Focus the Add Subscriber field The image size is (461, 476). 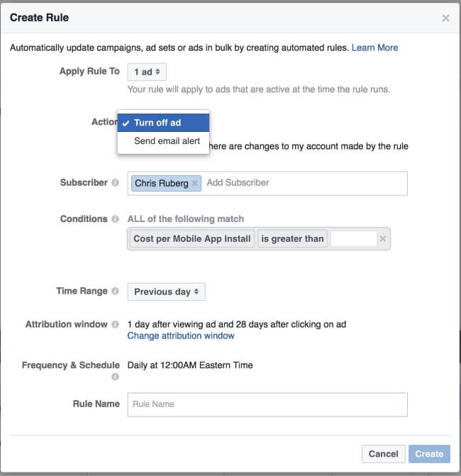[298, 183]
